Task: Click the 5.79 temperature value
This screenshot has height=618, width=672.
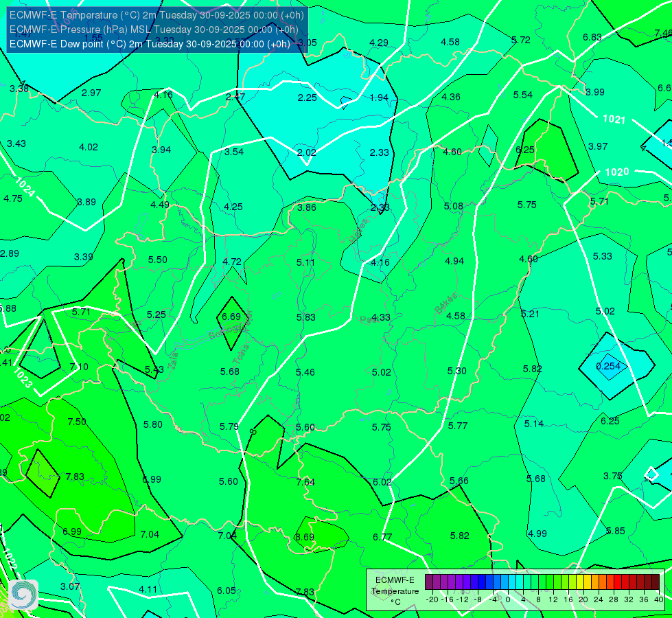Action: tap(229, 426)
